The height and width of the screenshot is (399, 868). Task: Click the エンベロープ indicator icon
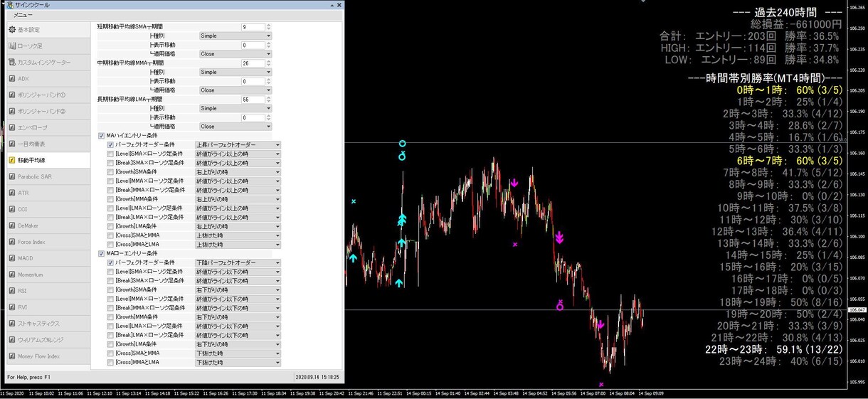point(12,127)
